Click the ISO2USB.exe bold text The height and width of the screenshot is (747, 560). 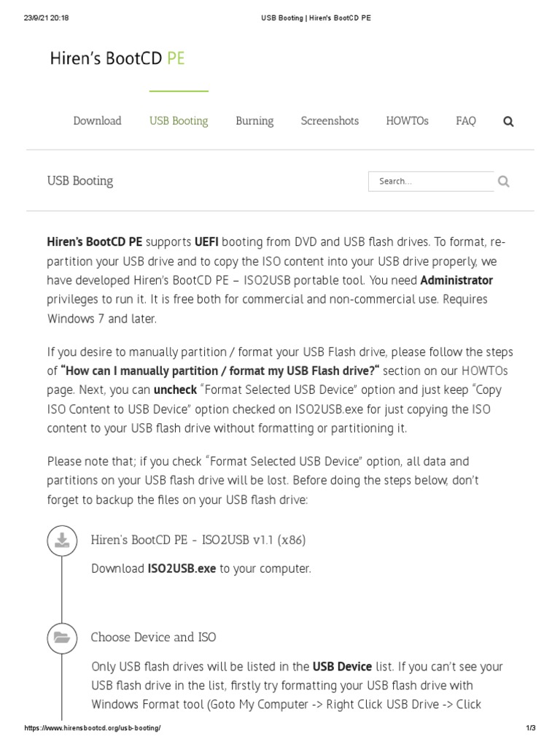(x=182, y=569)
